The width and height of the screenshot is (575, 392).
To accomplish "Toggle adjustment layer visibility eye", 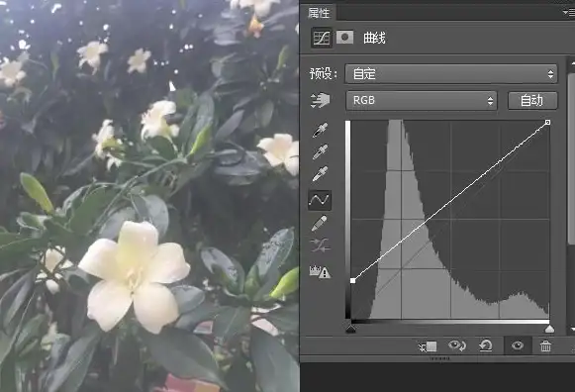I will [517, 345].
